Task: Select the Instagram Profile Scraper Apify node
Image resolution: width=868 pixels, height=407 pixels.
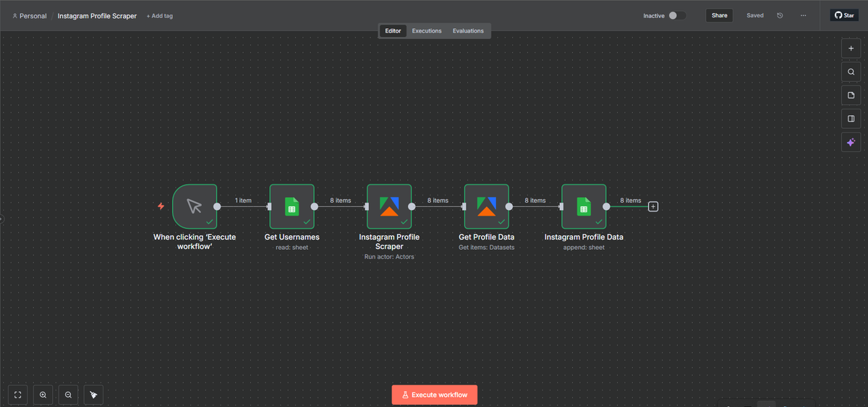Action: 389,206
